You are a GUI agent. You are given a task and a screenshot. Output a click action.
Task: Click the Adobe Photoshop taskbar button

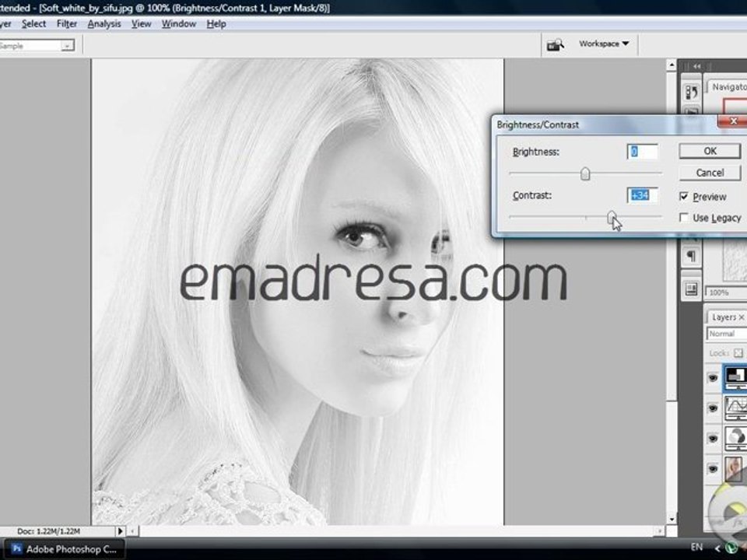point(64,549)
